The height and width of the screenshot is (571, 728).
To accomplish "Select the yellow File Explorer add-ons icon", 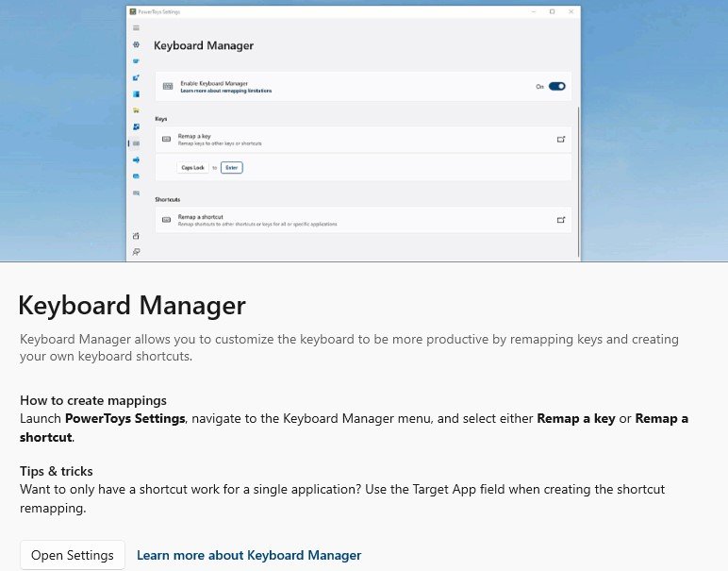I will pos(136,110).
